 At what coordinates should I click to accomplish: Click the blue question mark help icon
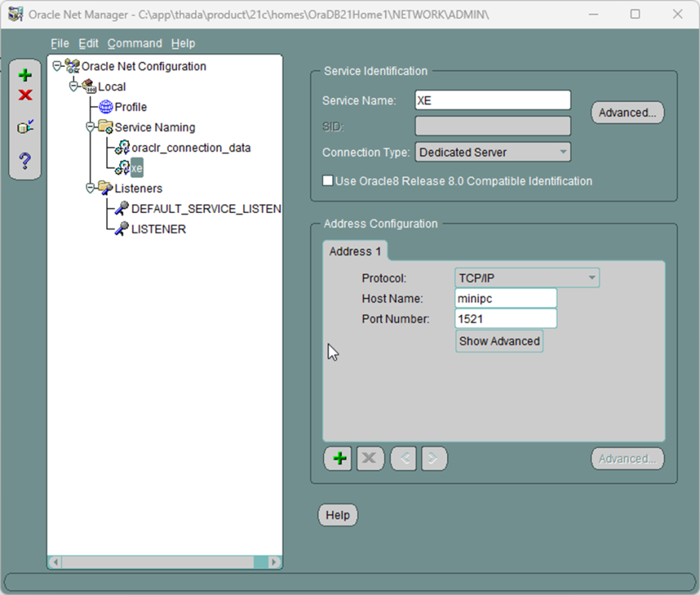(x=25, y=161)
